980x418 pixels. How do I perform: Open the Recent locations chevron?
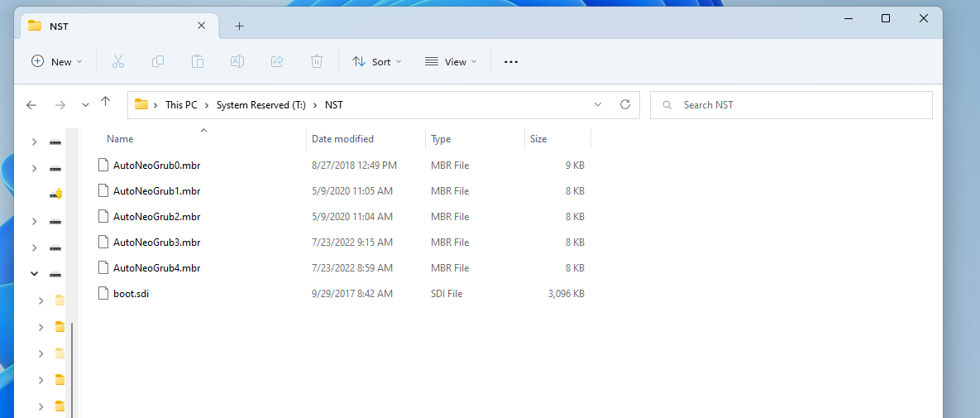(86, 105)
